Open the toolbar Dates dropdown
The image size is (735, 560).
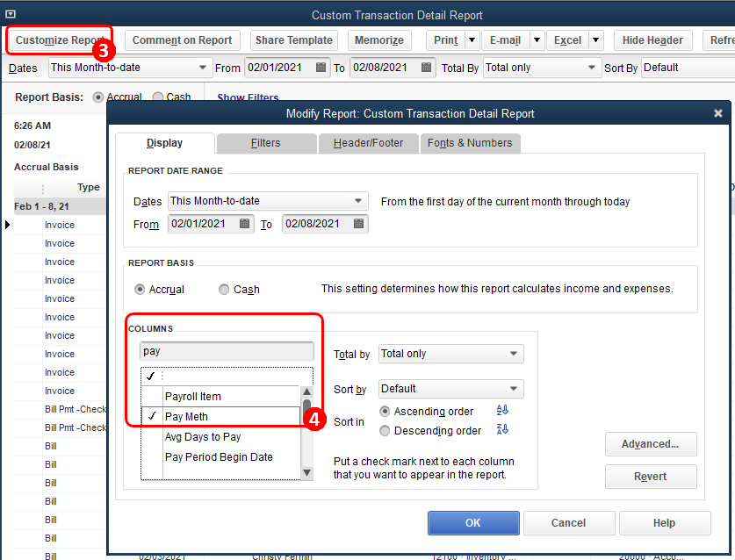point(203,68)
